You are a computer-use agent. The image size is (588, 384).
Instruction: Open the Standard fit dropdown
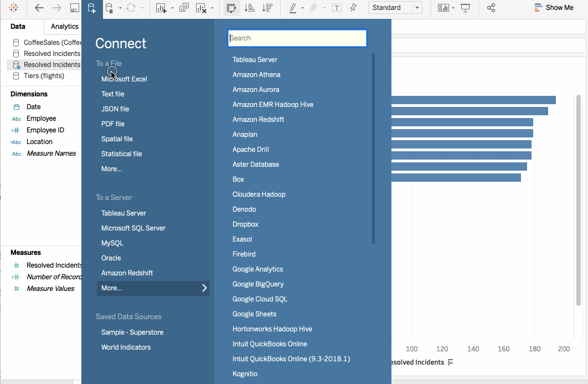click(395, 8)
